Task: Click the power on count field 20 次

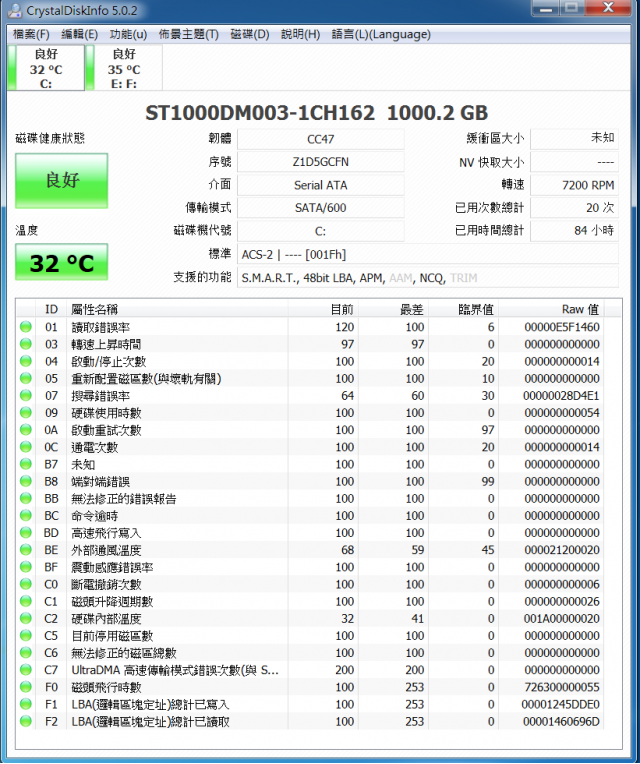Action: 574,208
